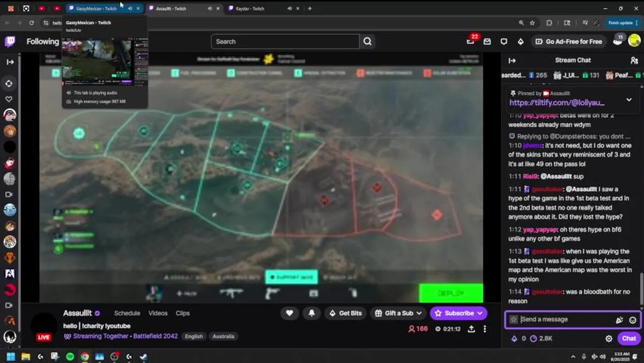The image size is (644, 363).
Task: Click Go Ad-Free for Free
Action: coord(569,42)
